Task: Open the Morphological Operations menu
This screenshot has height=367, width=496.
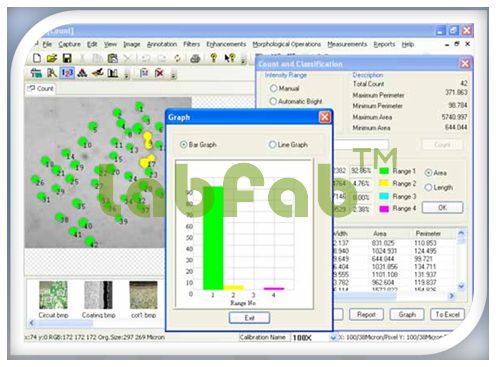Action: tap(287, 44)
